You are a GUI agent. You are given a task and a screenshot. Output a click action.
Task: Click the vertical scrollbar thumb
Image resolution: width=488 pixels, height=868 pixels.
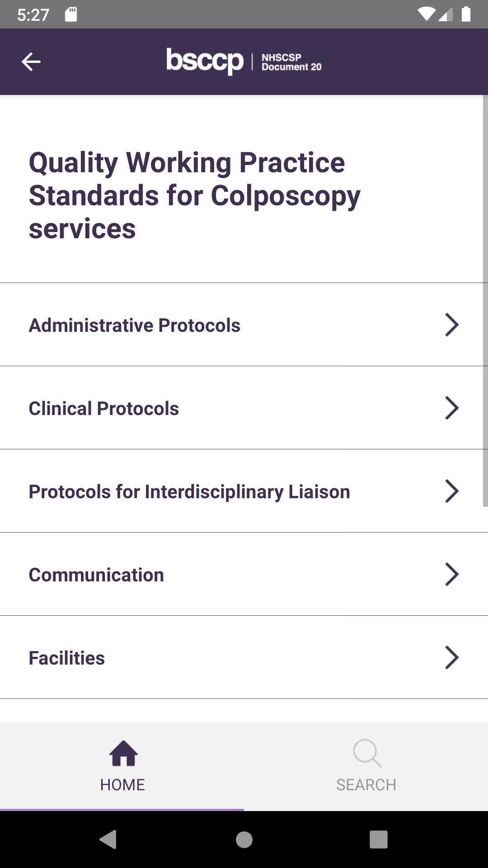coord(485,301)
